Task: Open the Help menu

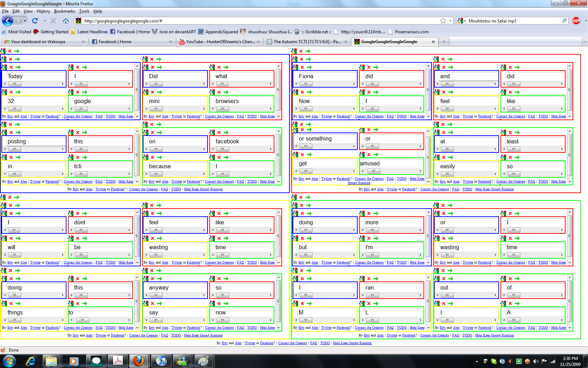Action: pos(98,11)
